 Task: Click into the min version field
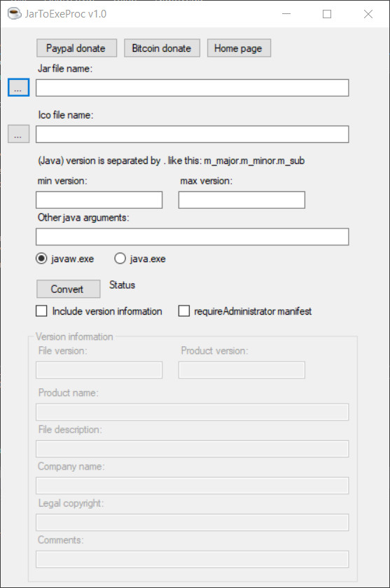coord(99,200)
